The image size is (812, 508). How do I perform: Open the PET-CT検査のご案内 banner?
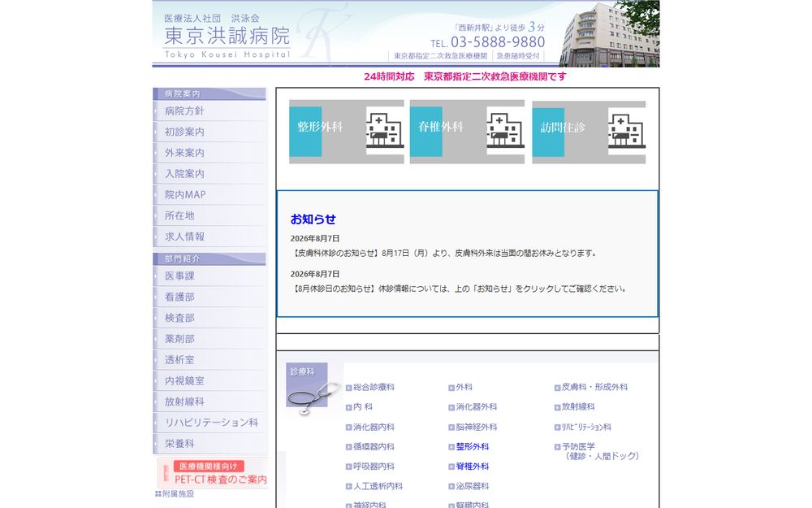pos(212,473)
